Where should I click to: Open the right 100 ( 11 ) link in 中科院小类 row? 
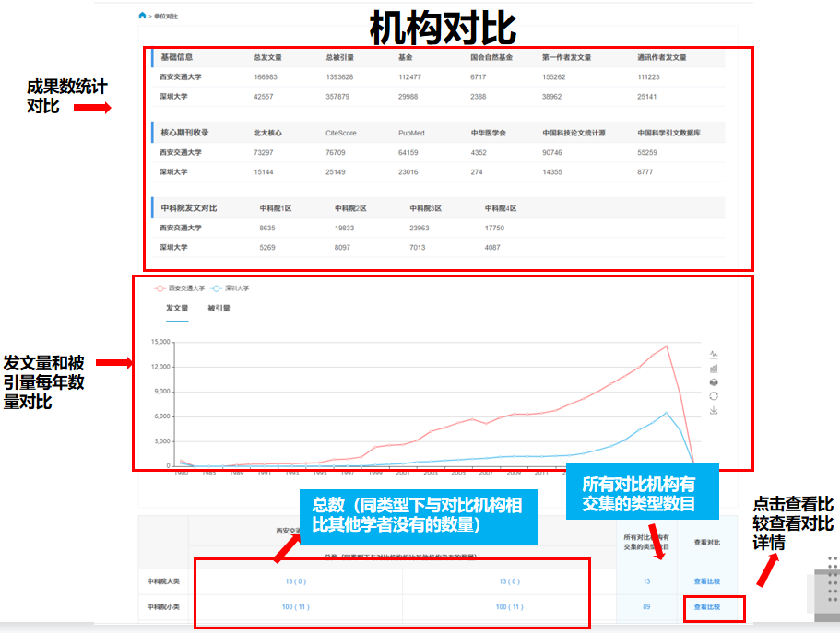[x=510, y=607]
